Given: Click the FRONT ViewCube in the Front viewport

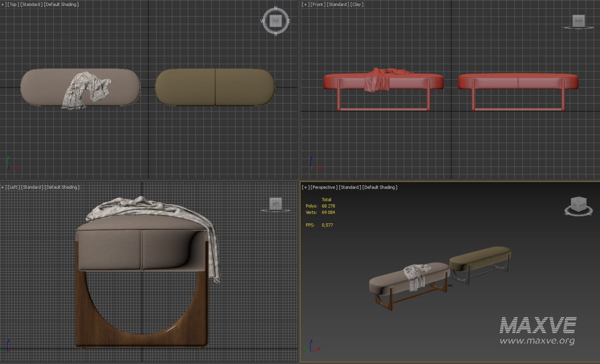Looking at the screenshot, I should pyautogui.click(x=578, y=21).
